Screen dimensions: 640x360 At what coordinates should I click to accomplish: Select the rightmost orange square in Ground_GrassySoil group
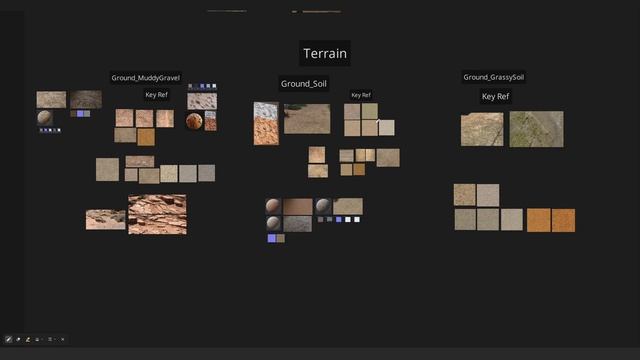[563, 220]
